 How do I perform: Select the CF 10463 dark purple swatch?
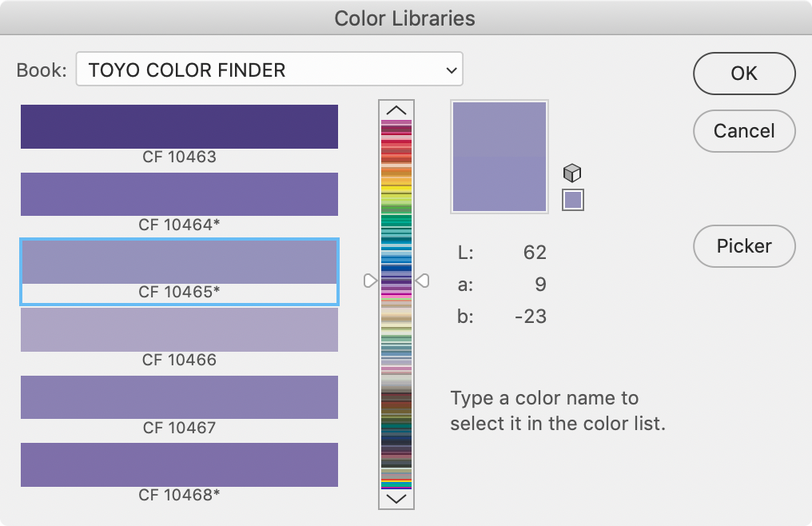click(179, 126)
